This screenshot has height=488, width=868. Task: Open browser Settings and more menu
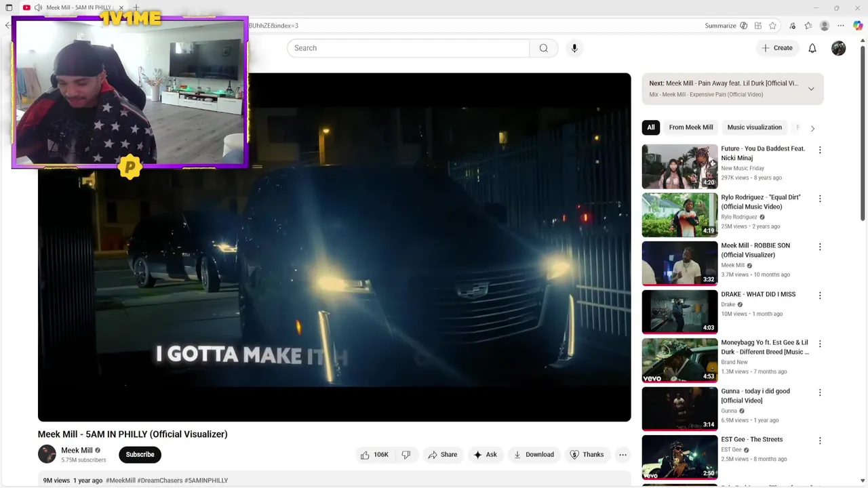tap(842, 26)
